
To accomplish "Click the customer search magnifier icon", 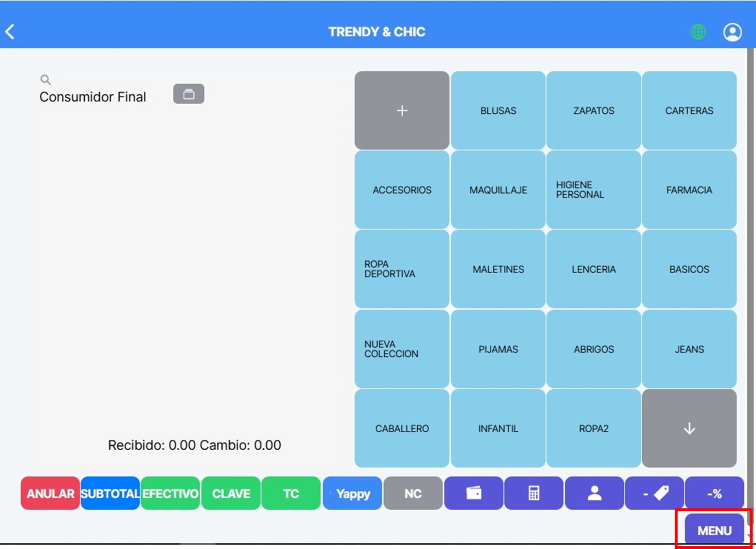I will [x=45, y=79].
